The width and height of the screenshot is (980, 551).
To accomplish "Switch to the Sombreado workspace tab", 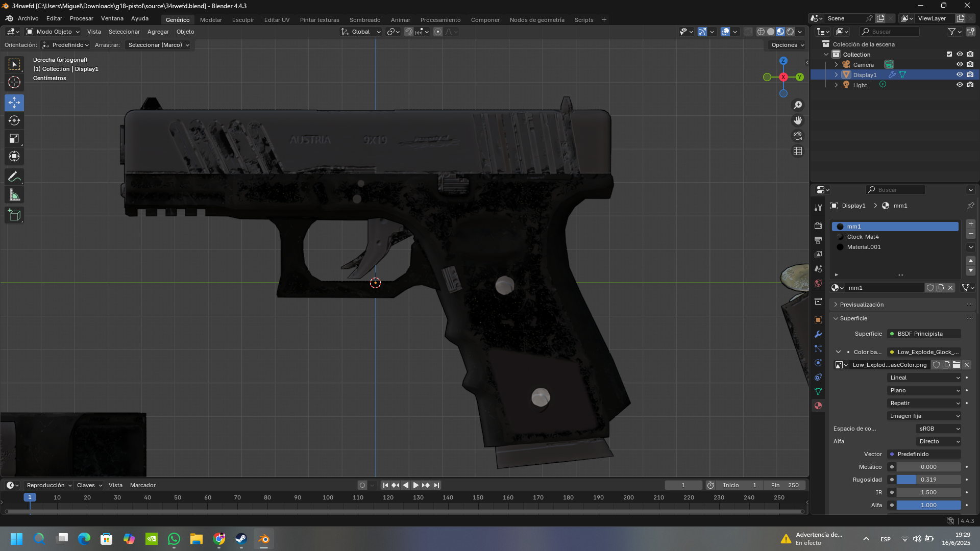I will (365, 20).
